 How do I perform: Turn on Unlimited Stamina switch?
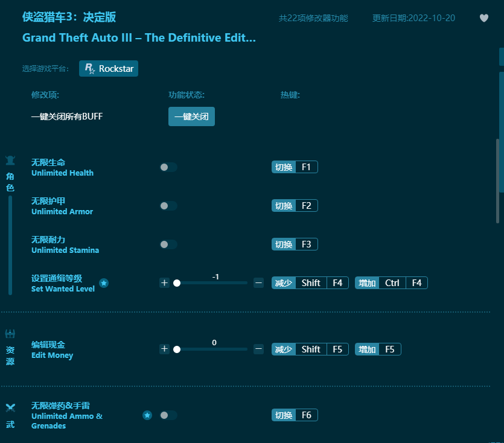click(x=168, y=244)
